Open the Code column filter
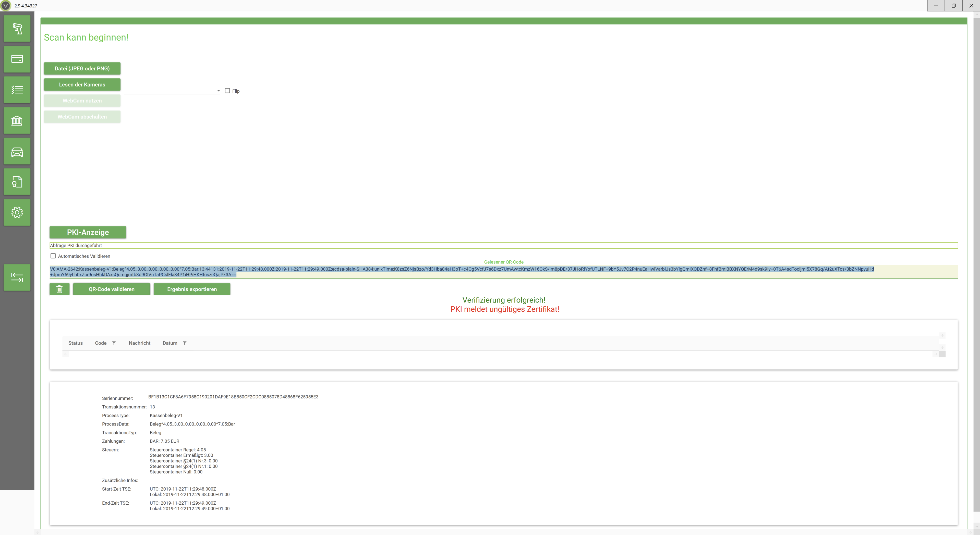 click(x=114, y=343)
